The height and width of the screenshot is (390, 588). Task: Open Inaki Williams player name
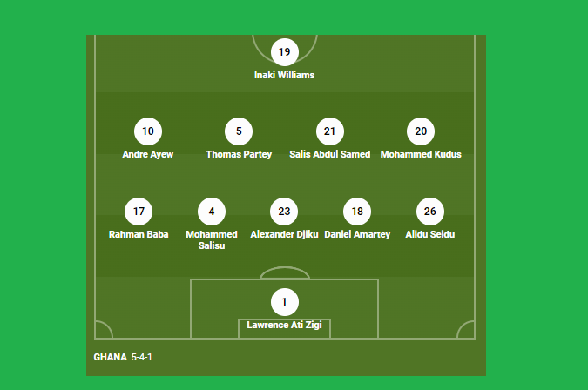285,75
